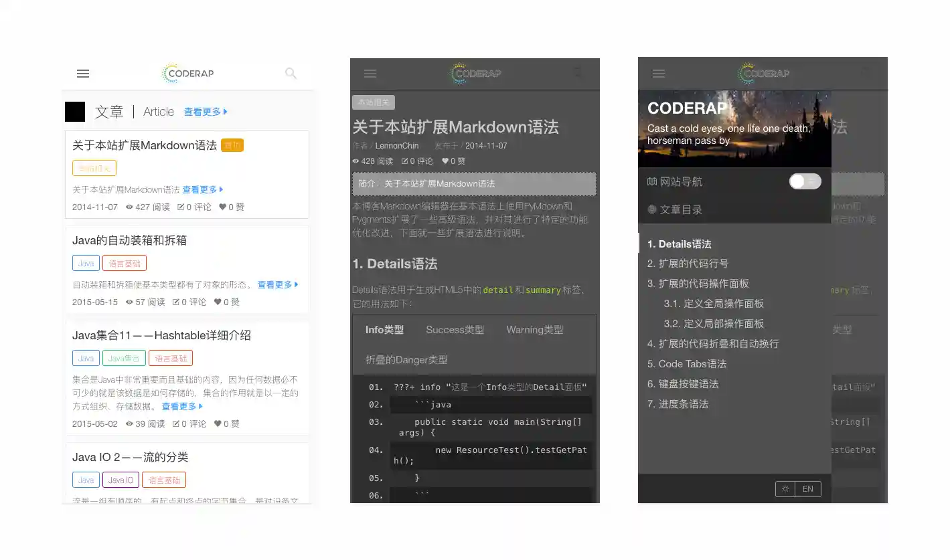950x560 pixels.
Task: Open article Java IO 2——流的分类
Action: pos(131,457)
